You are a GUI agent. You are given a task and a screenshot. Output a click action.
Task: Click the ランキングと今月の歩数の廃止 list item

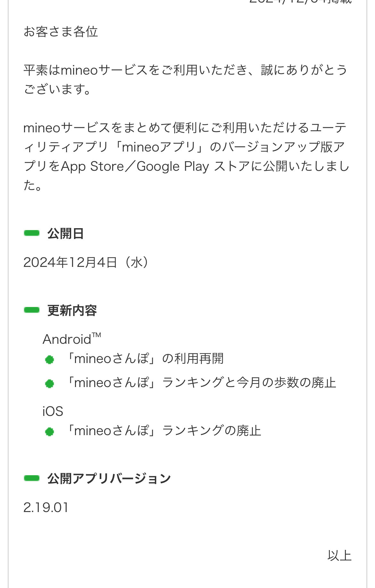(201, 383)
